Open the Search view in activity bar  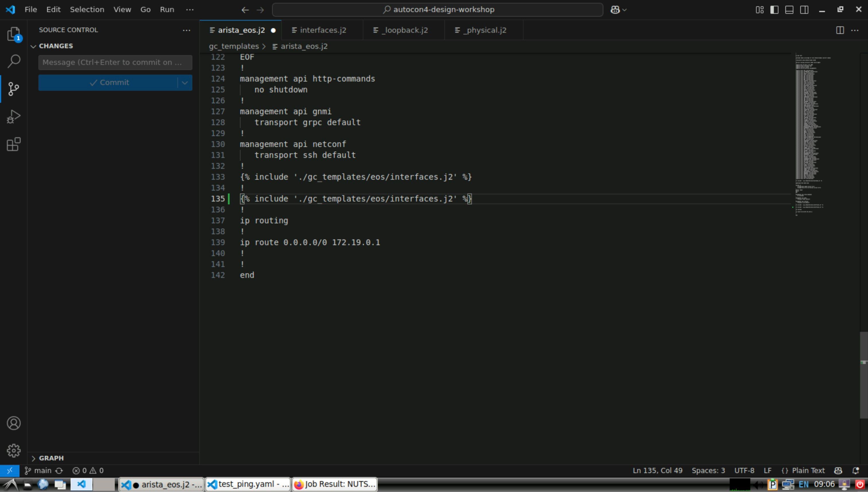point(13,61)
